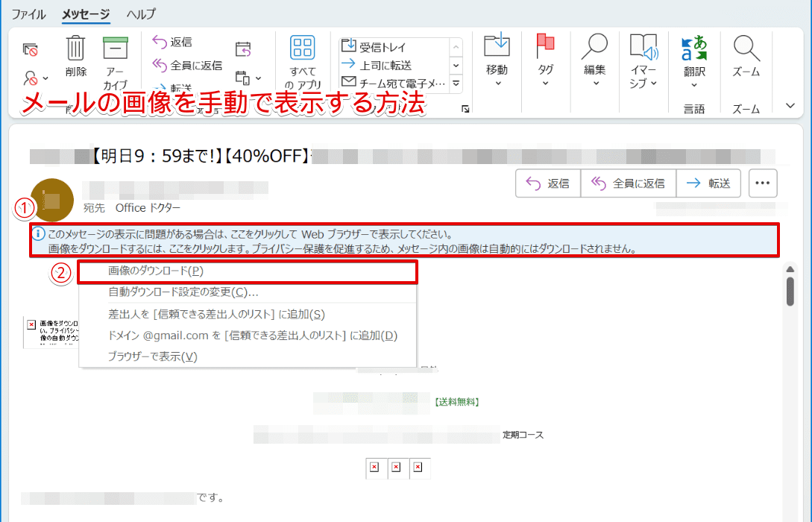The height and width of the screenshot is (522, 812).
Task: Switch to the ファイル tab
Action: [x=28, y=13]
